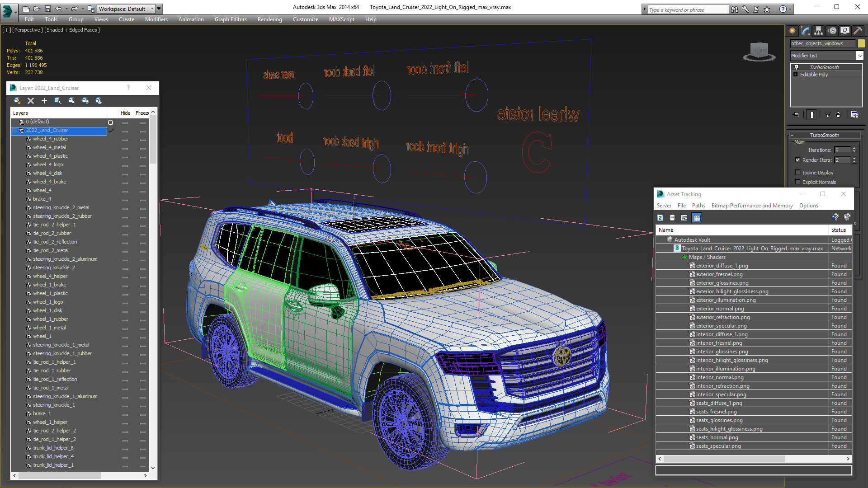This screenshot has height=488, width=868.
Task: Click Shaded + Edged Faces viewport label
Action: click(72, 30)
